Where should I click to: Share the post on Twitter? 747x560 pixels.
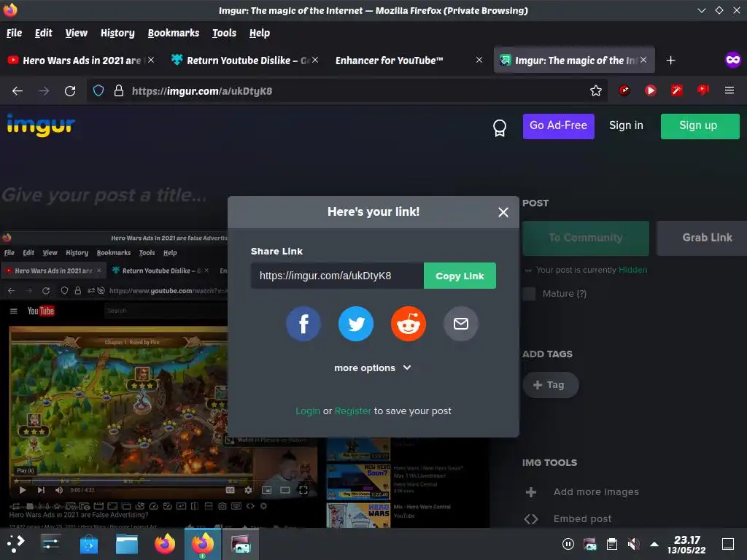coord(356,324)
